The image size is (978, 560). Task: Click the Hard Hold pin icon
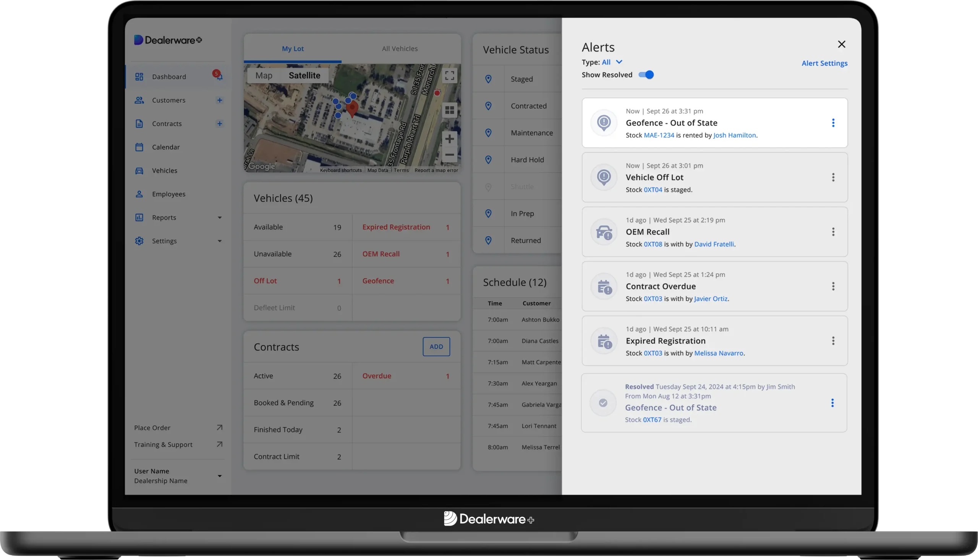point(488,160)
